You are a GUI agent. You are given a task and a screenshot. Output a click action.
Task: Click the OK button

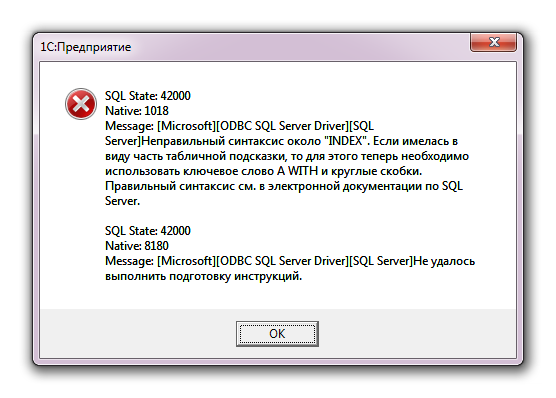[x=277, y=334]
